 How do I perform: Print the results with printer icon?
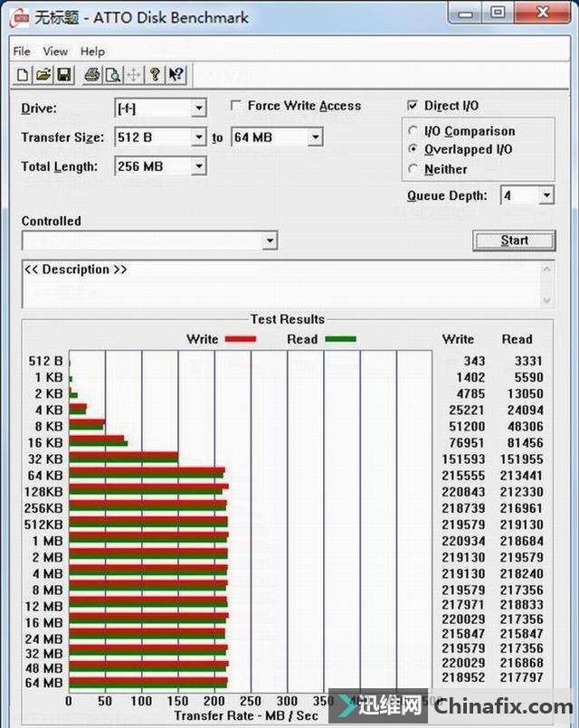click(x=91, y=75)
